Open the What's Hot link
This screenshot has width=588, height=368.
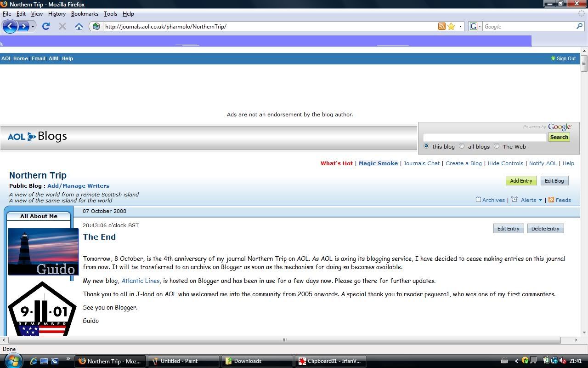(x=337, y=163)
